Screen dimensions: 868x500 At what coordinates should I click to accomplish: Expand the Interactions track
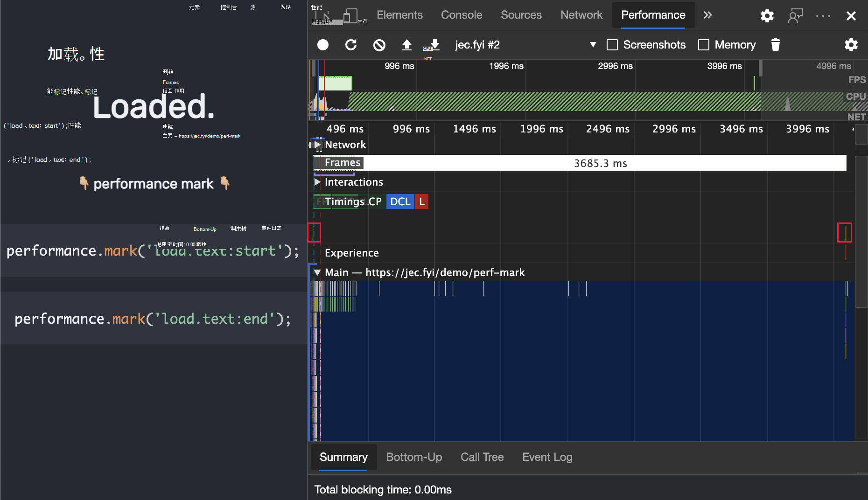tap(318, 182)
